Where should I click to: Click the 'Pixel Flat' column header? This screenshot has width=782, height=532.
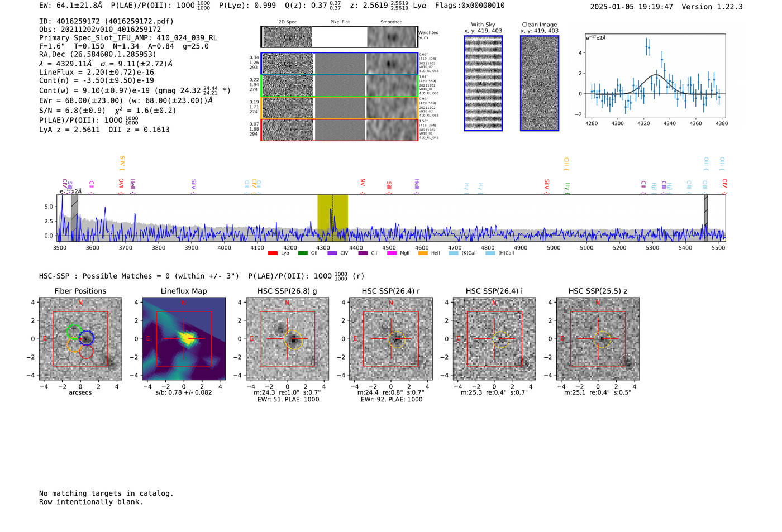tap(340, 22)
